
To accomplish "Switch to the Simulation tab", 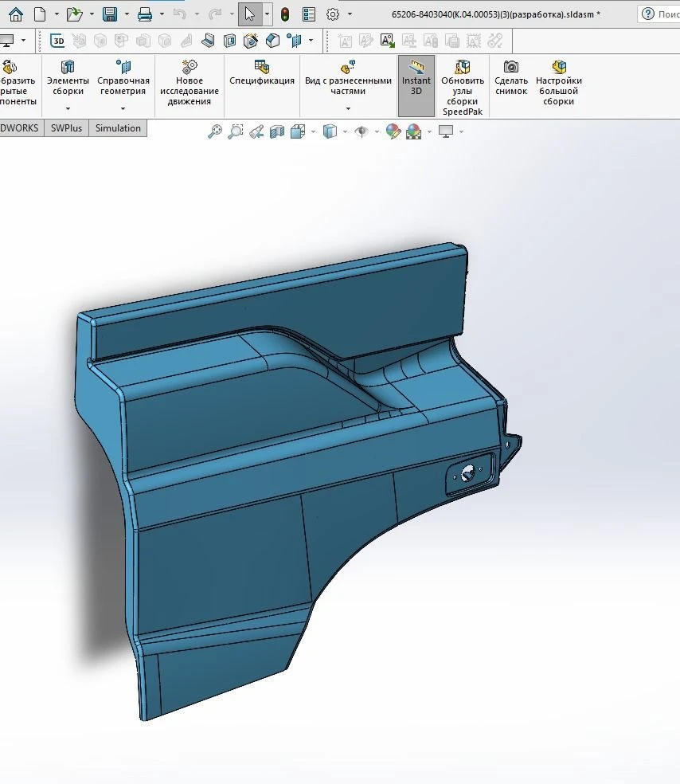I will [x=118, y=128].
